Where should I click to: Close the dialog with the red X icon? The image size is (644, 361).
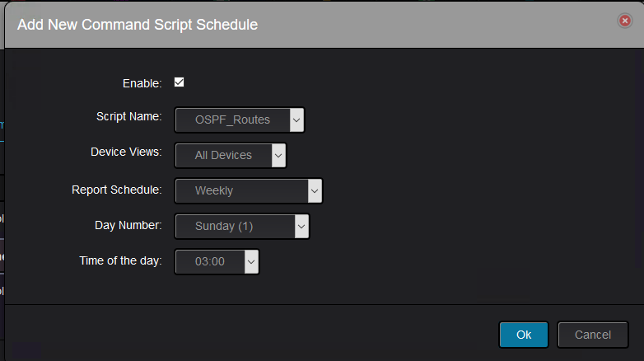click(x=625, y=21)
